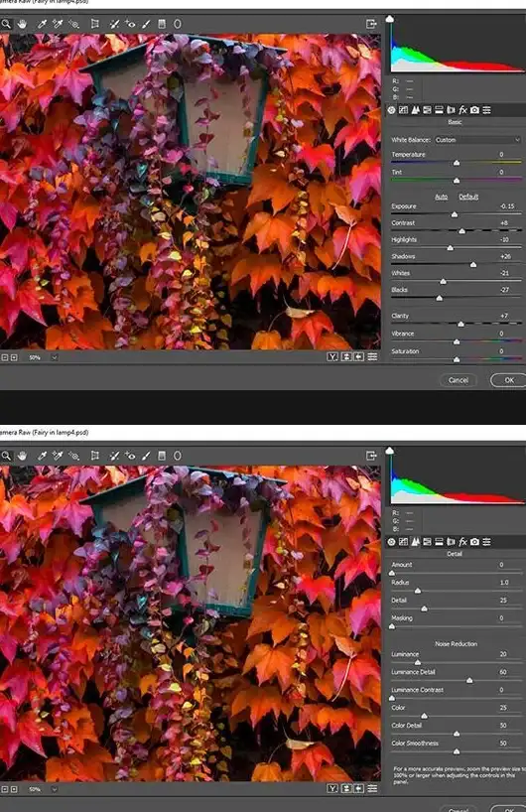Screen dimensions: 526x812
Task: Select White Balance eyedropper in upper Basic-panel window
Action: [x=42, y=24]
